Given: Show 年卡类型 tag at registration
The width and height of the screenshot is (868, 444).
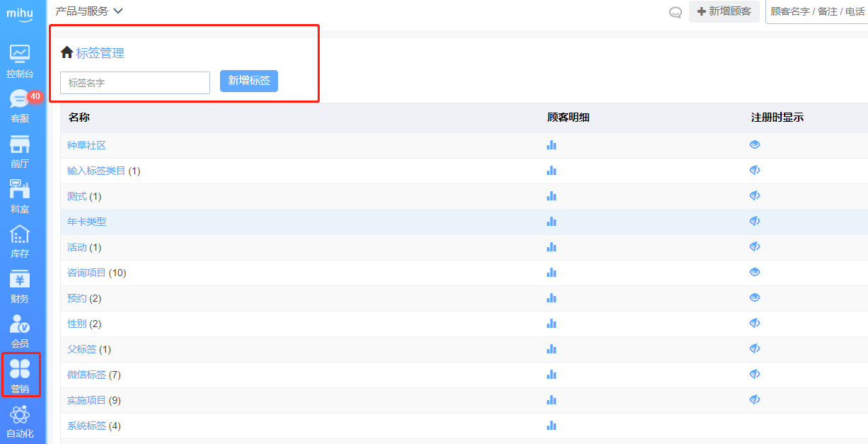Looking at the screenshot, I should point(755,222).
